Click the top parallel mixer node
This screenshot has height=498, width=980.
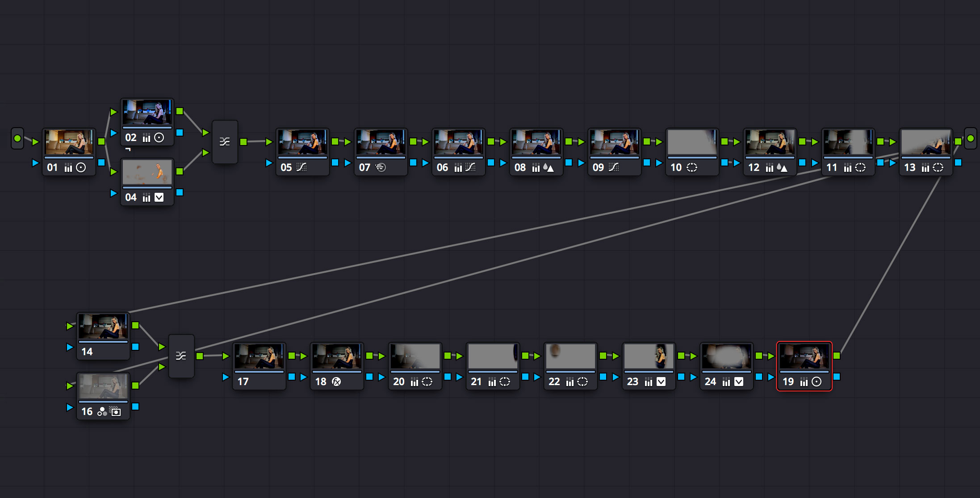pyautogui.click(x=225, y=142)
